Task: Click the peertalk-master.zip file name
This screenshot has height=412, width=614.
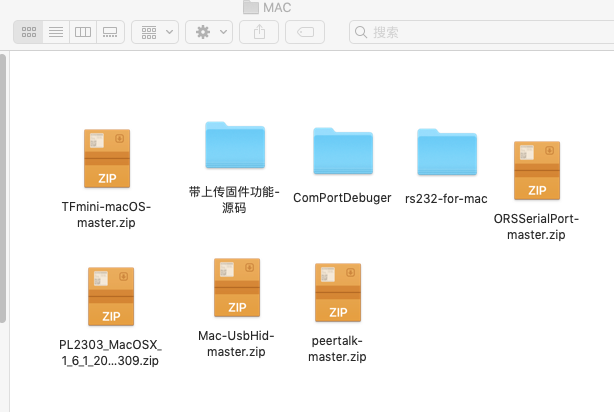Action: (x=337, y=349)
